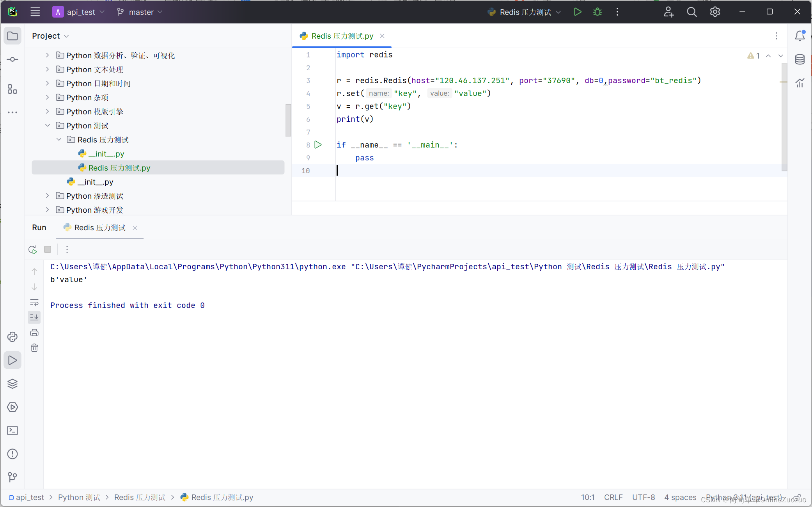Toggle scroll to end in console
812x507 pixels.
[x=34, y=317]
